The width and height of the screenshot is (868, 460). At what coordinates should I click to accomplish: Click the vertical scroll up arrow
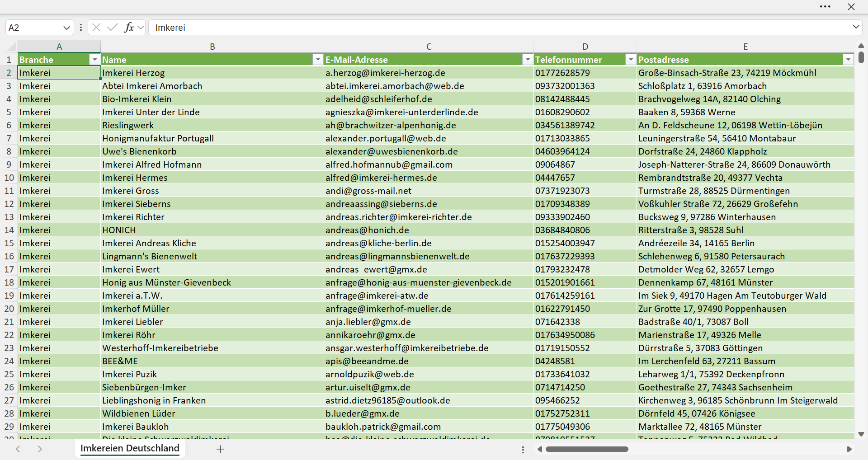(x=861, y=46)
